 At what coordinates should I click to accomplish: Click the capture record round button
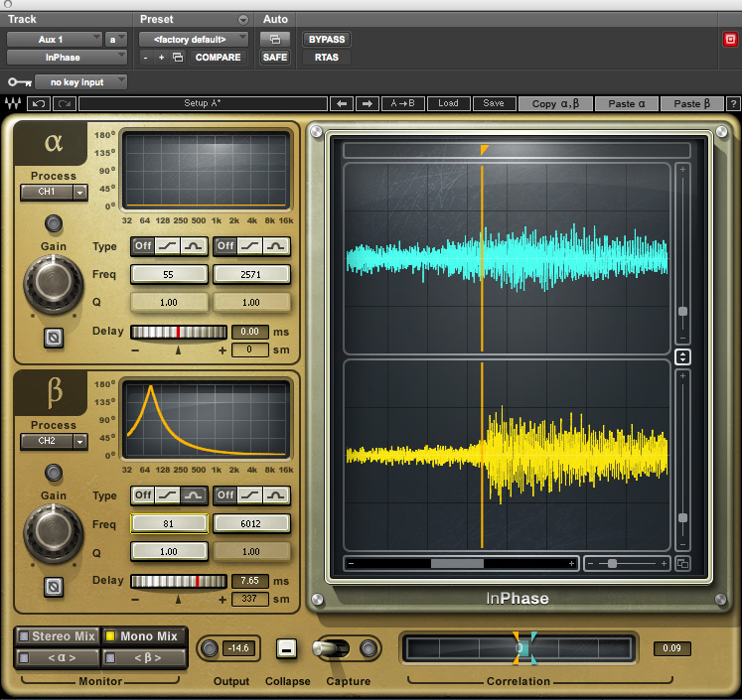pos(369,648)
